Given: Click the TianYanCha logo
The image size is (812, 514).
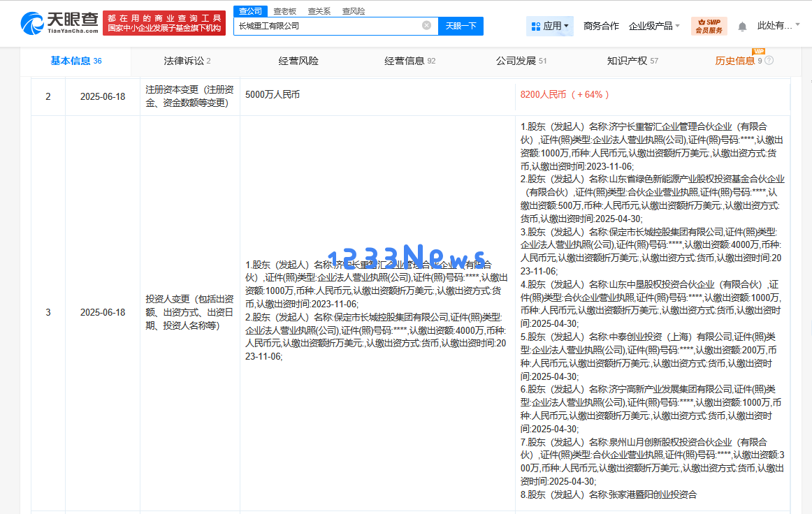Looking at the screenshot, I should pyautogui.click(x=59, y=23).
